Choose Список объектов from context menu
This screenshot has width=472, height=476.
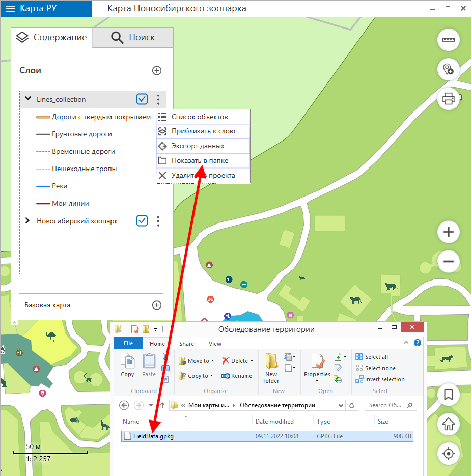[203, 117]
